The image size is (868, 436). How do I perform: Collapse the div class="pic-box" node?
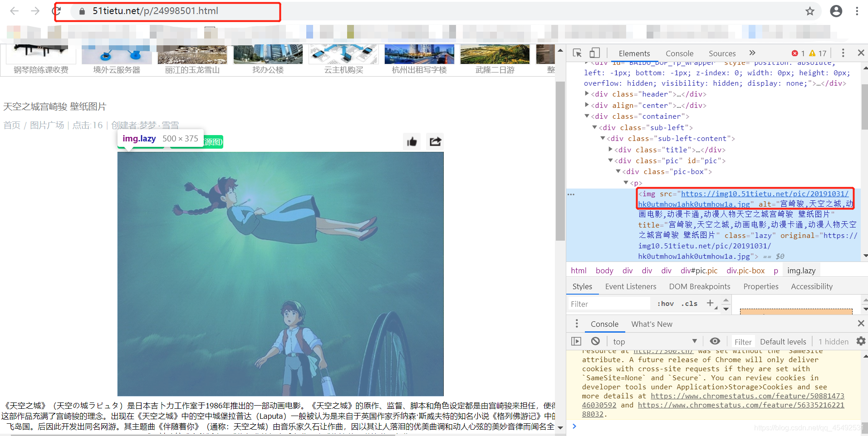[x=618, y=171]
